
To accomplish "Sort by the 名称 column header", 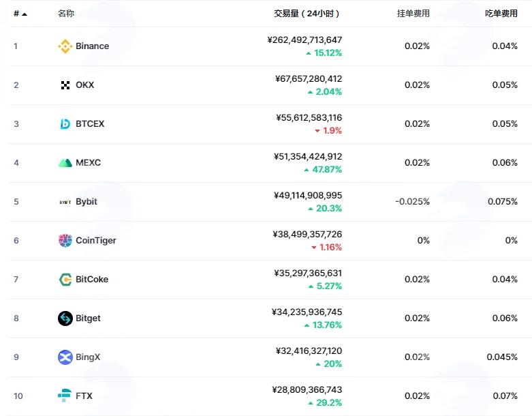I will coord(66,13).
